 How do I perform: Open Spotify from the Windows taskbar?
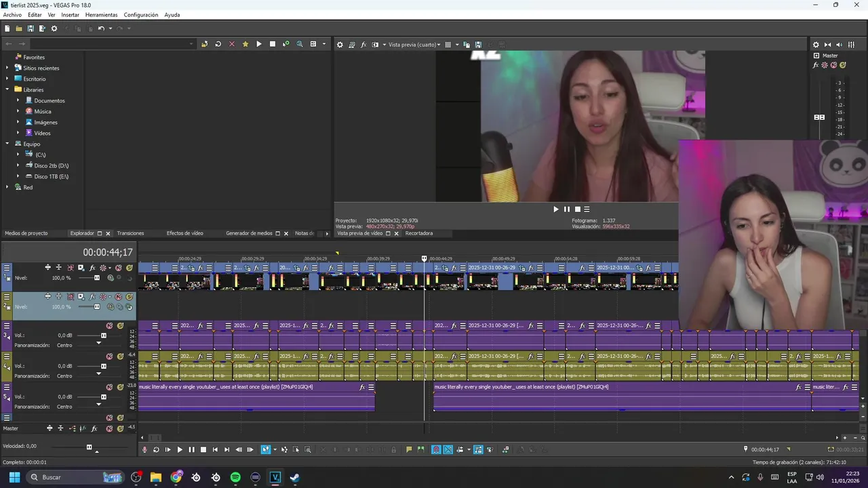tap(235, 477)
